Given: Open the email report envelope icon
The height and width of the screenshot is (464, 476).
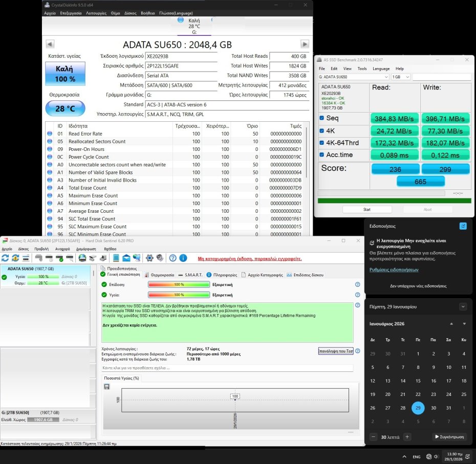Looking at the screenshot, I should click(x=126, y=258).
